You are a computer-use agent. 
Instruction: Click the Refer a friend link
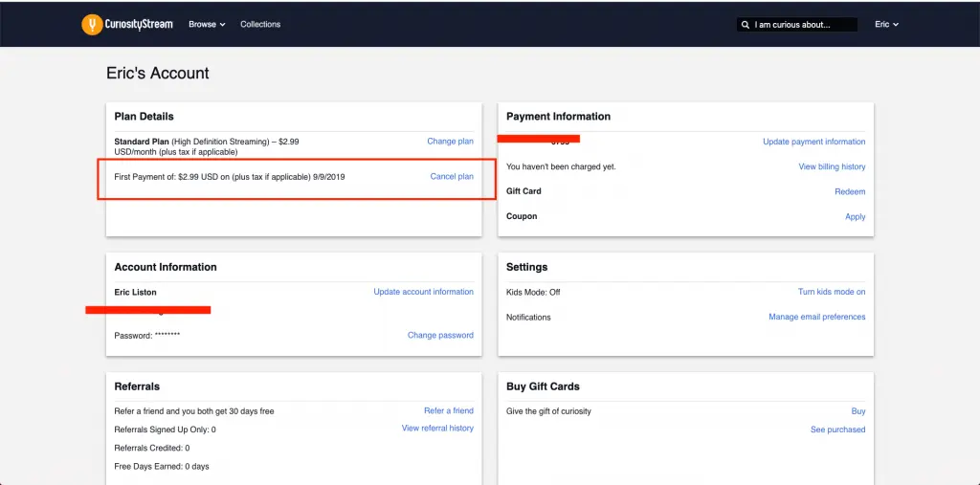pos(449,411)
